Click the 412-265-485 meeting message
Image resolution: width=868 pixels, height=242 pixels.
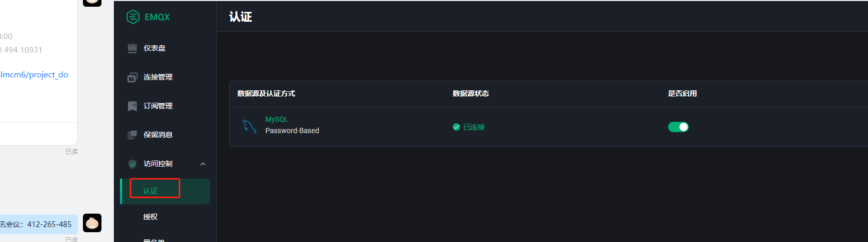(37, 224)
